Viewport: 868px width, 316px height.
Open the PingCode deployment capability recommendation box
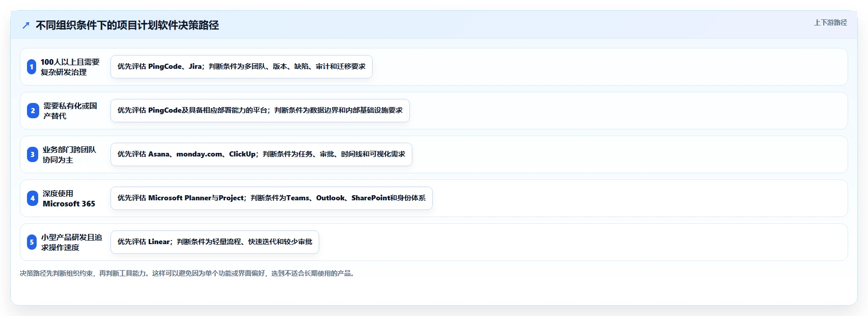coord(260,111)
